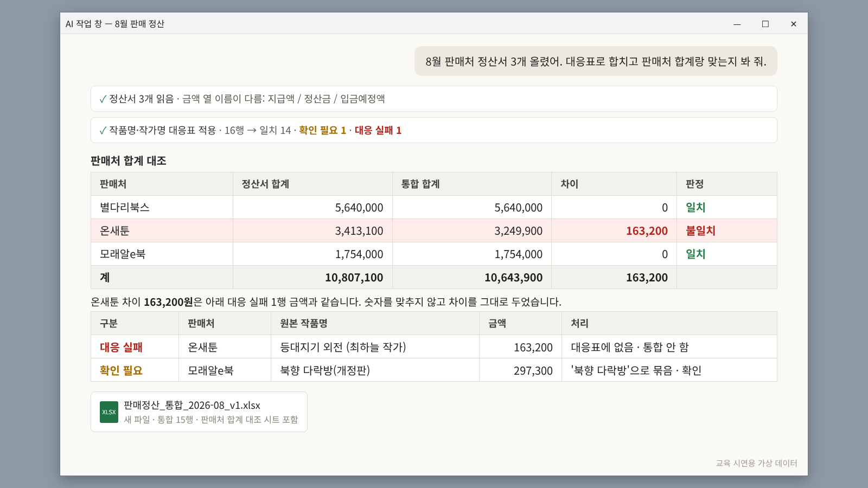This screenshot has height=488, width=868.
Task: Select the '별다리북스' row cell
Action: coord(162,207)
